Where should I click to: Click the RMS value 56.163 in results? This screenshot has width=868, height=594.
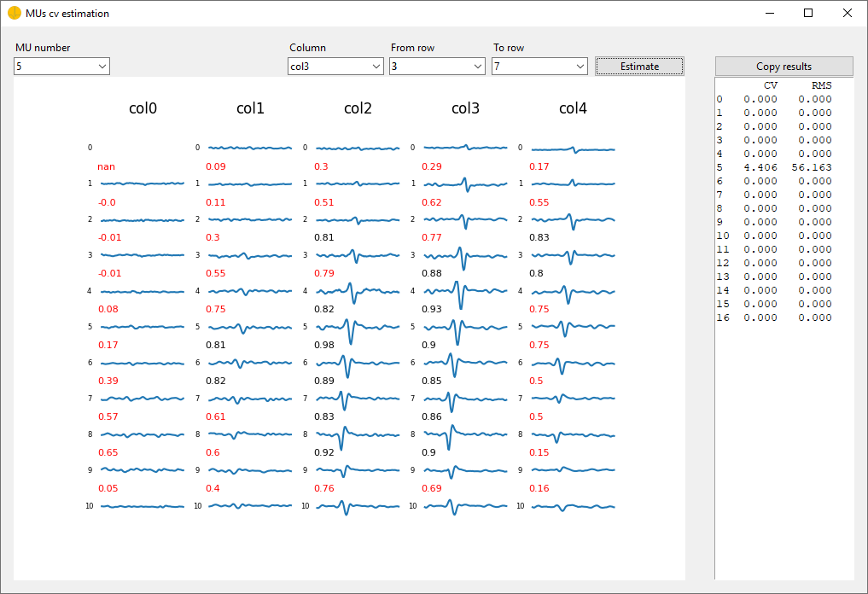click(x=812, y=167)
